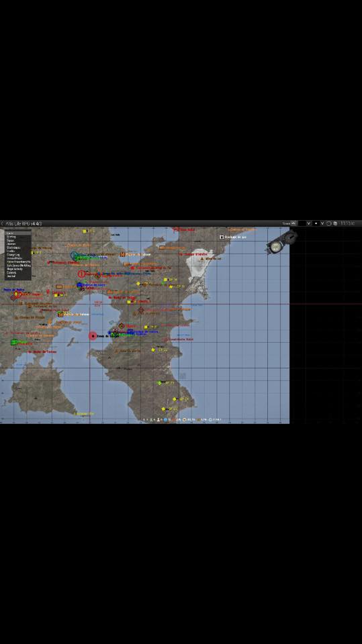
Task: Open the first dropdown arrow in top bar
Action: pyautogui.click(x=308, y=223)
